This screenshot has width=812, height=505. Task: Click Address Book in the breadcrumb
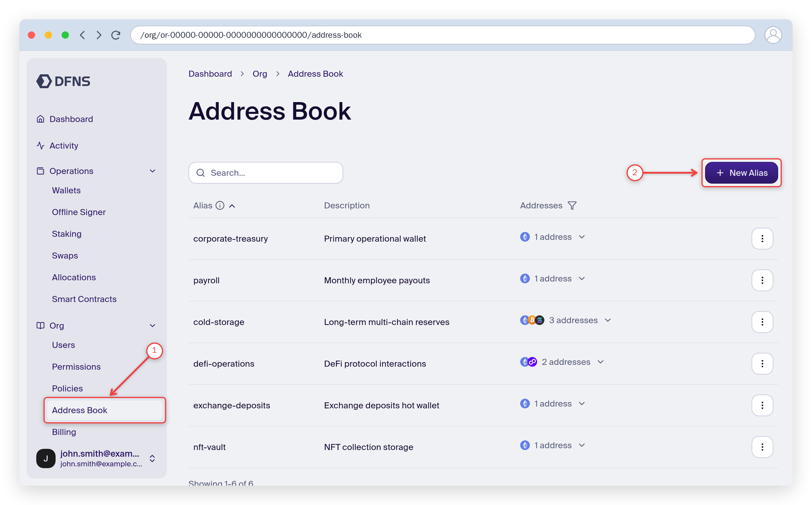(315, 74)
